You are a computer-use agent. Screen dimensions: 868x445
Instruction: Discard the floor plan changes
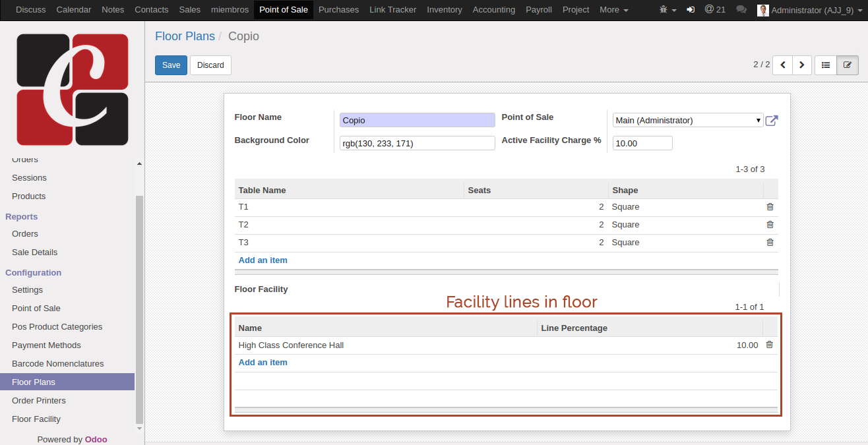(x=210, y=65)
